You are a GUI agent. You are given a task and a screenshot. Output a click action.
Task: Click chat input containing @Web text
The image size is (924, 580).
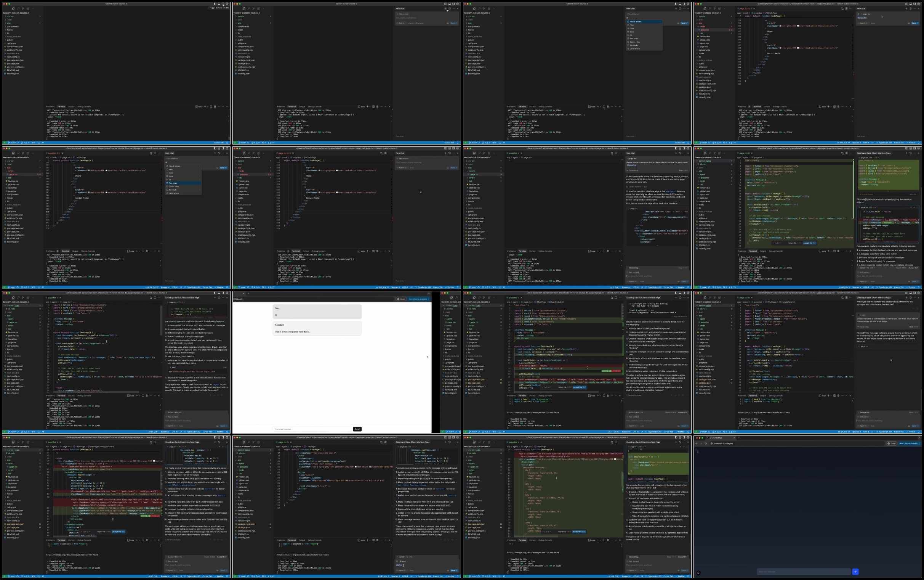coord(427,566)
